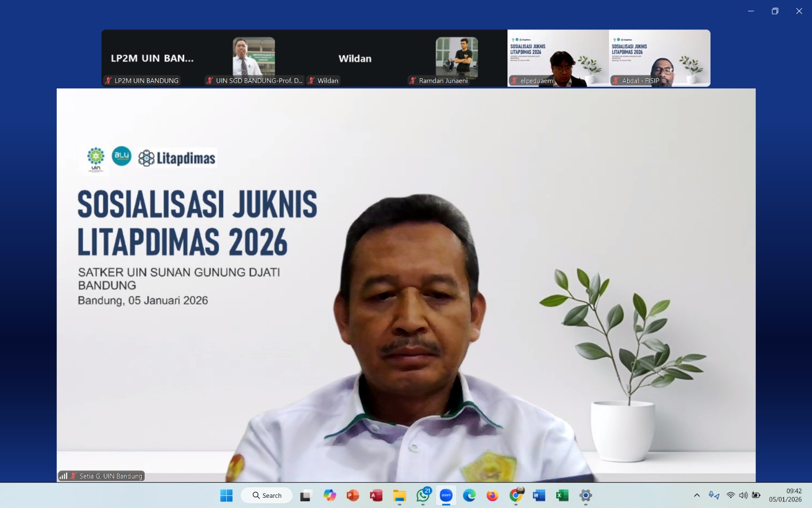
Task: Expand the hidden system tray icons
Action: click(x=697, y=495)
